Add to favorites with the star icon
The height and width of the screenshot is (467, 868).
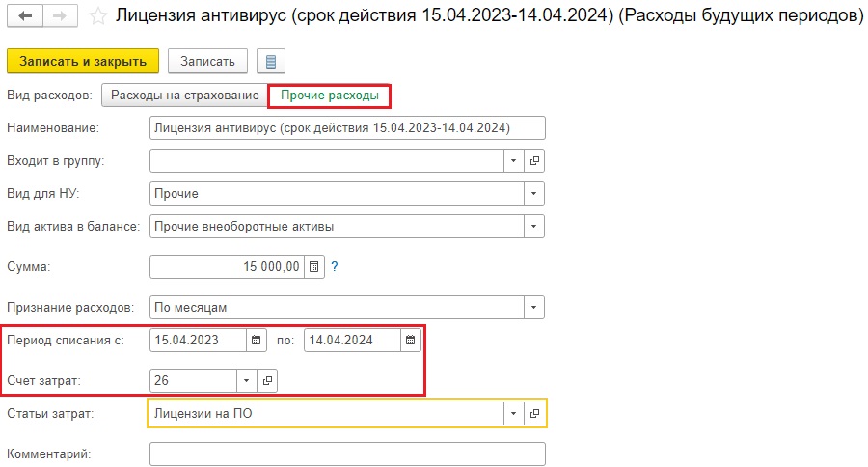[x=98, y=16]
